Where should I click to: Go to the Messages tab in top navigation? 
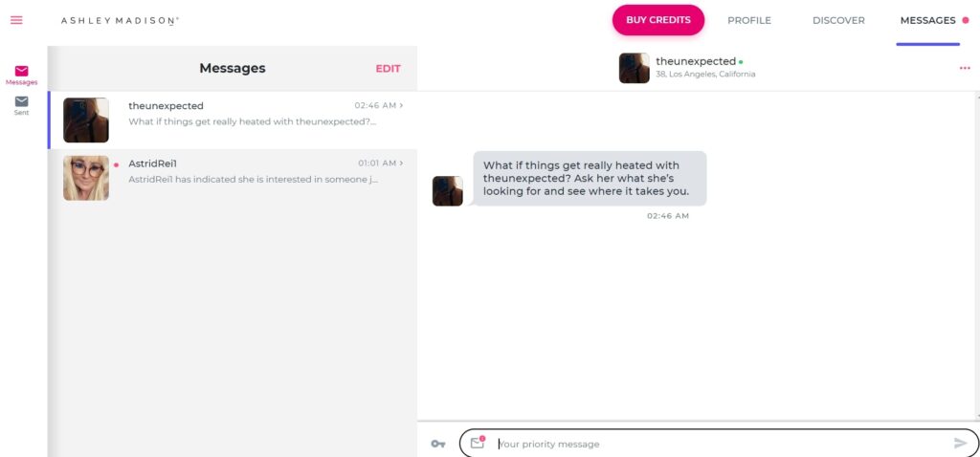[x=927, y=21]
